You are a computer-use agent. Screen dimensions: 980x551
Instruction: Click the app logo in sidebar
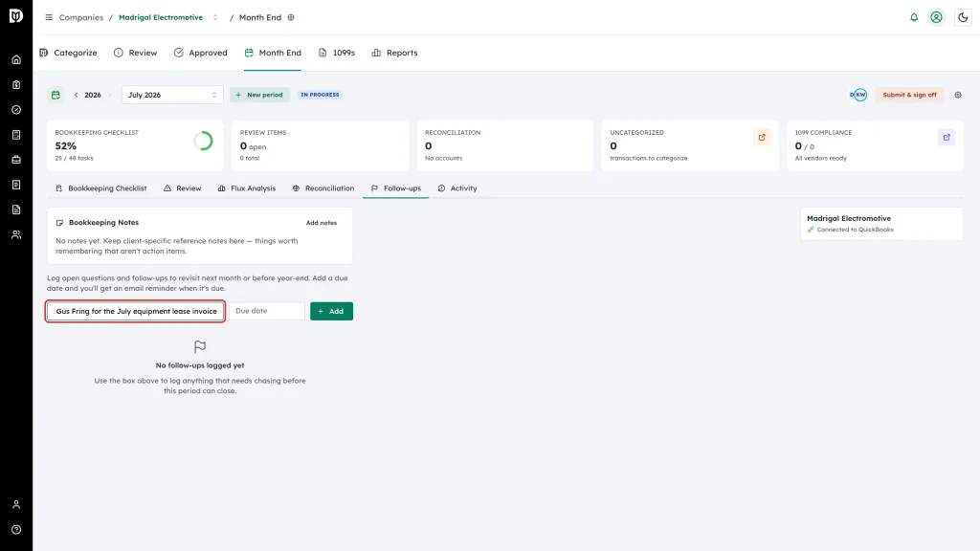click(16, 15)
